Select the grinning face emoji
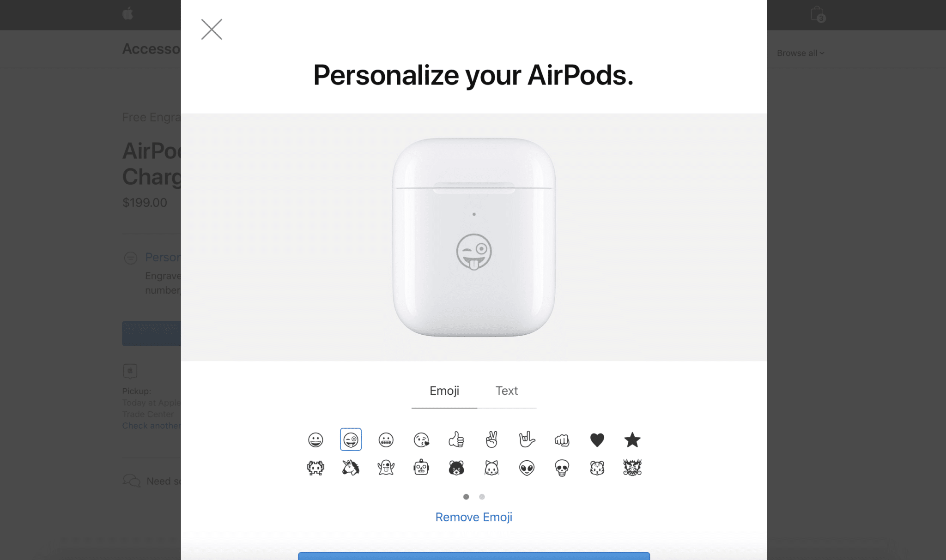Image resolution: width=946 pixels, height=560 pixels. (x=315, y=440)
